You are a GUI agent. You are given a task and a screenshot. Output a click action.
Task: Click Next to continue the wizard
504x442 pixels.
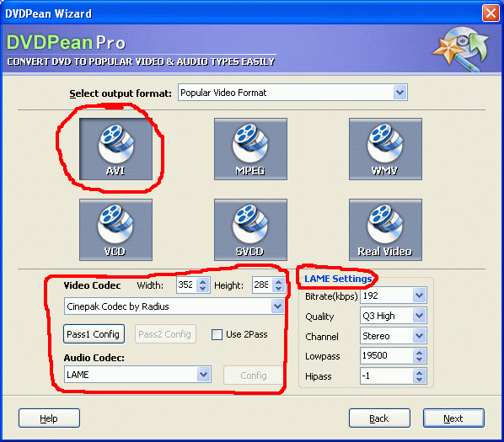453,418
